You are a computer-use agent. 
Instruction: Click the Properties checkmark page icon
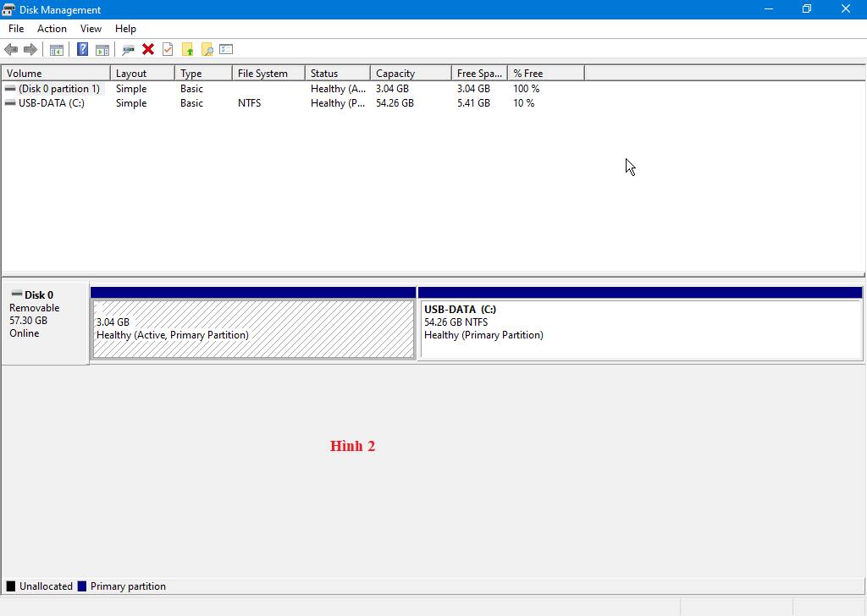pos(168,49)
